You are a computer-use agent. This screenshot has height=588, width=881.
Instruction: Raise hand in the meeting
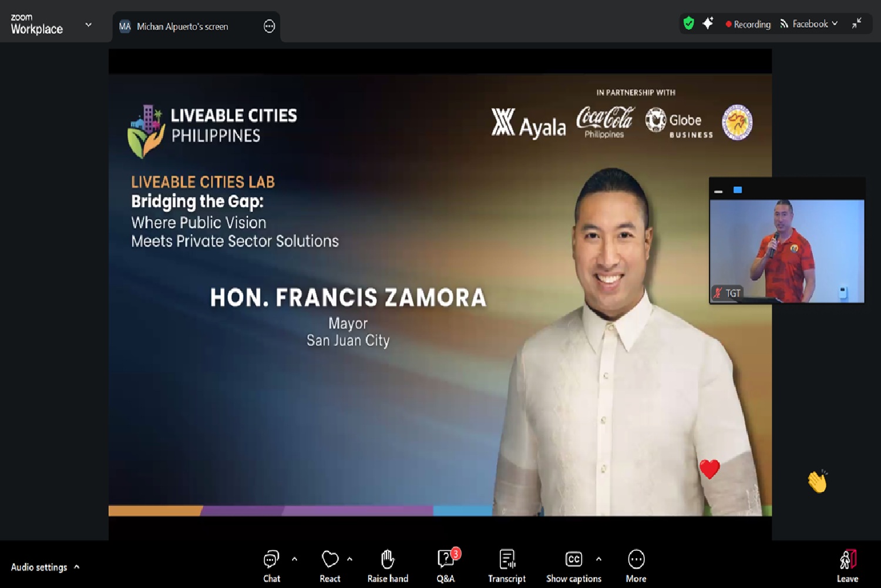pos(388,565)
